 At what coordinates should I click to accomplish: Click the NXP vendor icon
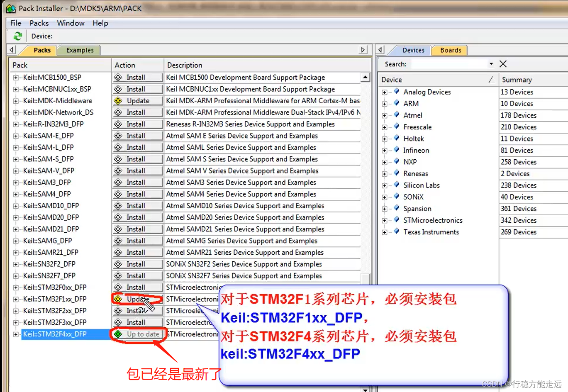pyautogui.click(x=397, y=161)
